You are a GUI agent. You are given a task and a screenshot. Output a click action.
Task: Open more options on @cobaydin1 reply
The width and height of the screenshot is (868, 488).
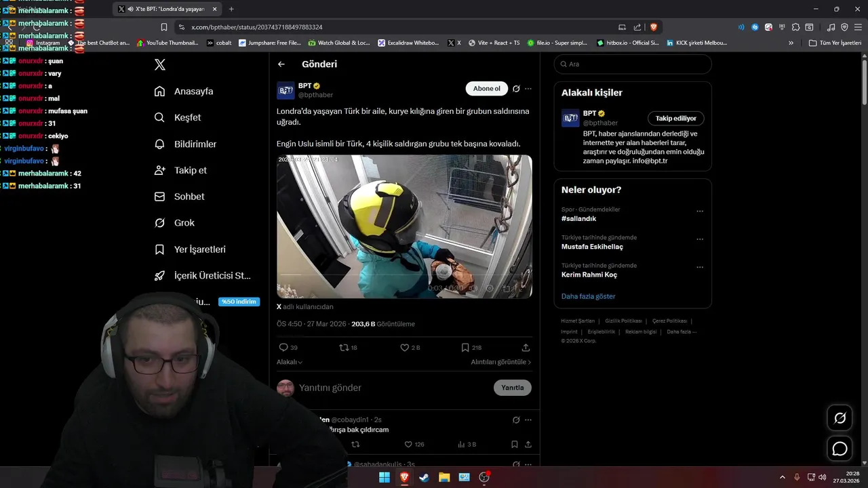point(528,420)
